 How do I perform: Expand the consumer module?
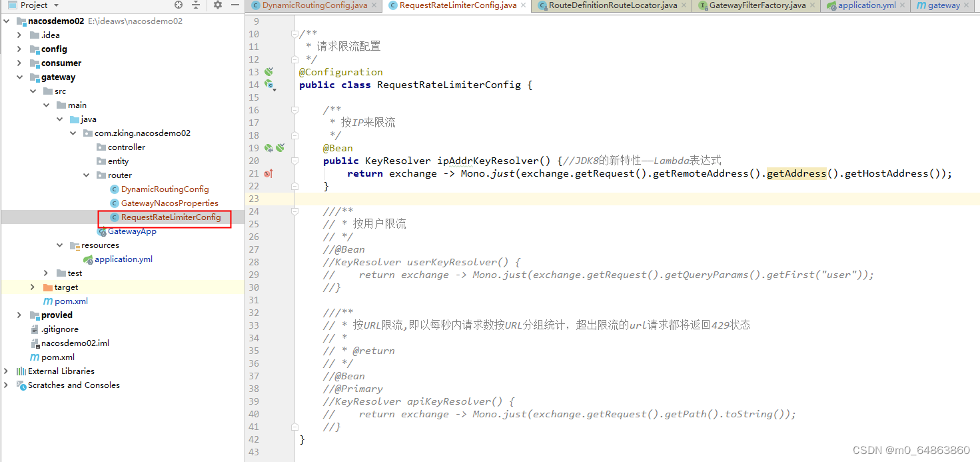pyautogui.click(x=20, y=63)
